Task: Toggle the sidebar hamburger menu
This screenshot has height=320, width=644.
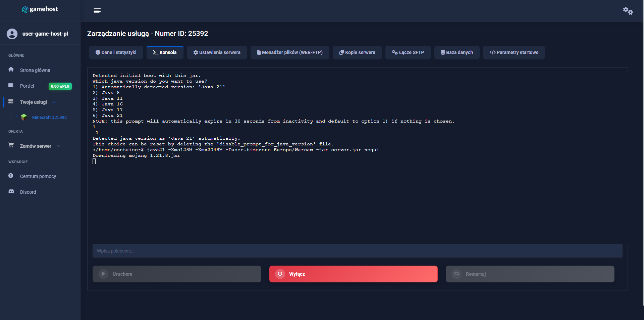Action: tap(97, 11)
